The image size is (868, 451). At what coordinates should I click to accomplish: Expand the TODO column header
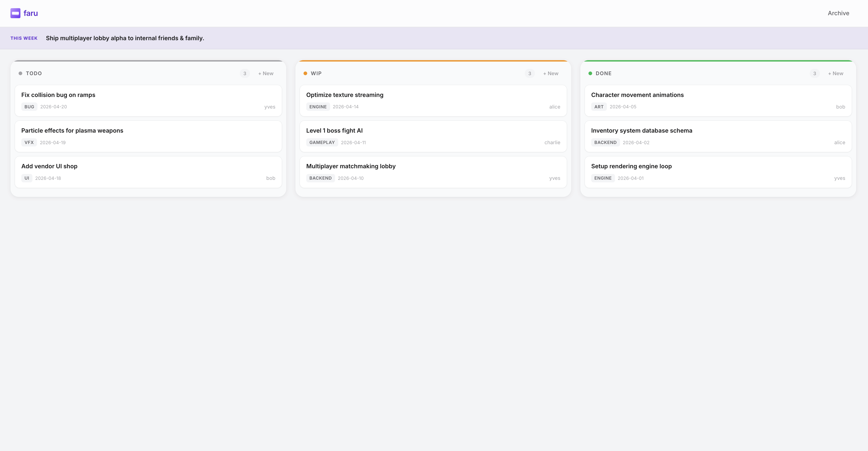(34, 73)
